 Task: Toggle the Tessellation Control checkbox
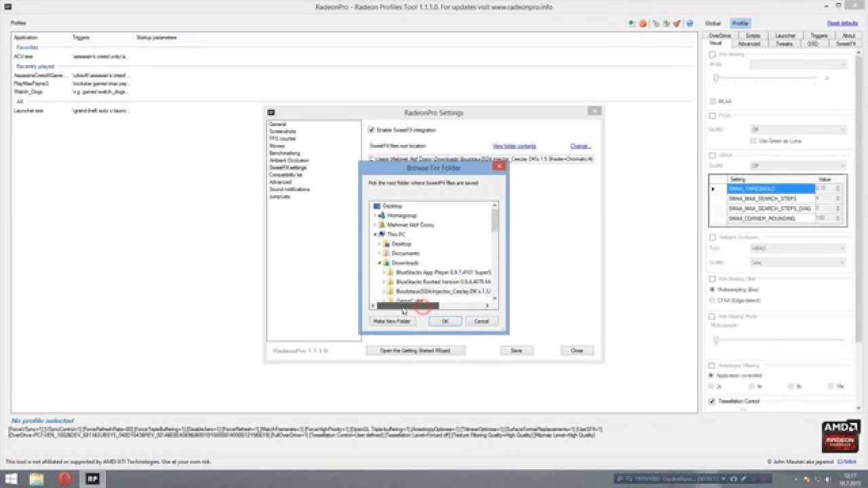click(712, 401)
